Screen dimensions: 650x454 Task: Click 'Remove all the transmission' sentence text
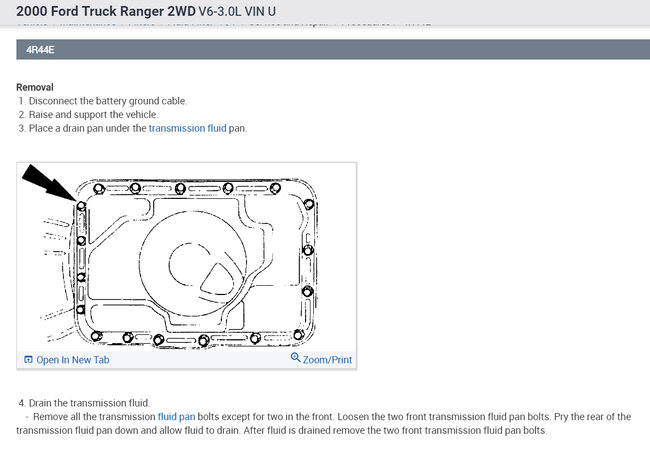pyautogui.click(x=94, y=417)
